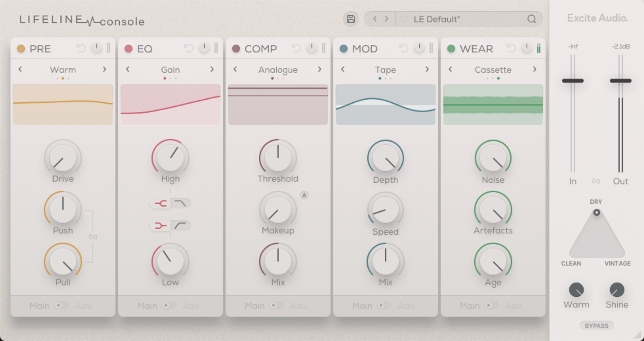This screenshot has height=341, width=644.
Task: Select previous EQ mode before Gain
Action: coord(128,69)
